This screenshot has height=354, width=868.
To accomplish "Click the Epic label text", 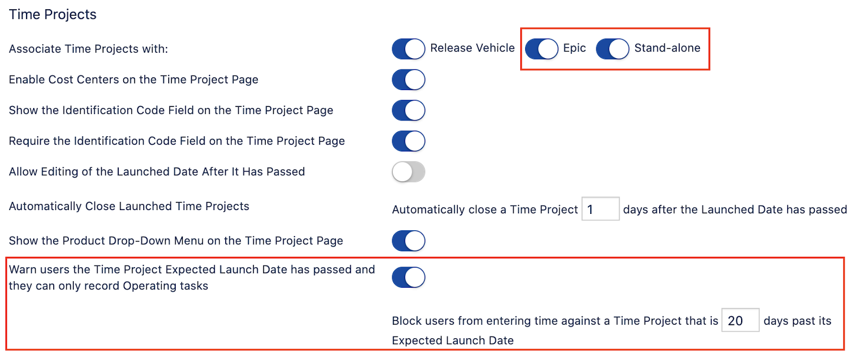I will pyautogui.click(x=575, y=48).
